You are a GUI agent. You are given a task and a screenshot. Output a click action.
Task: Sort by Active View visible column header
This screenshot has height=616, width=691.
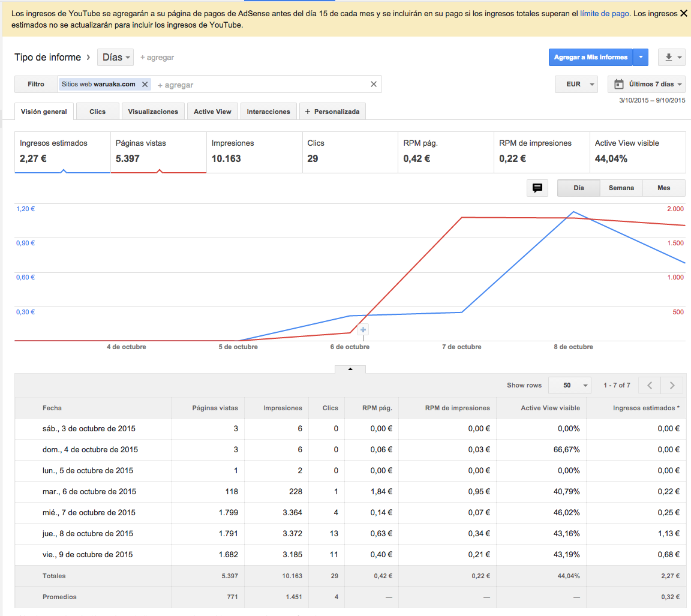point(551,408)
